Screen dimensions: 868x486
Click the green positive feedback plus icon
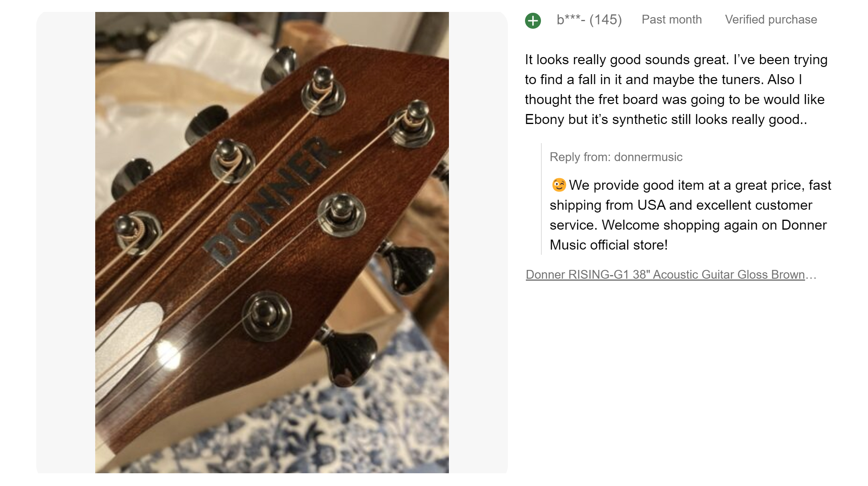(x=533, y=20)
